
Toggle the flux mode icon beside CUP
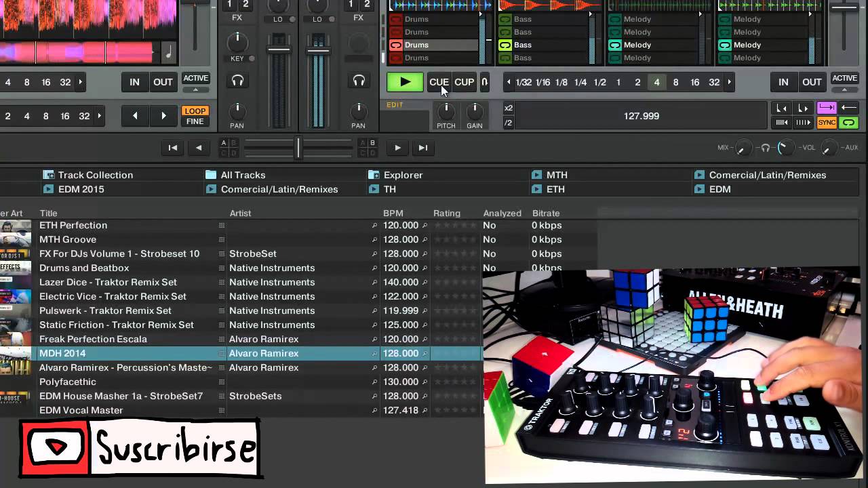pos(484,82)
